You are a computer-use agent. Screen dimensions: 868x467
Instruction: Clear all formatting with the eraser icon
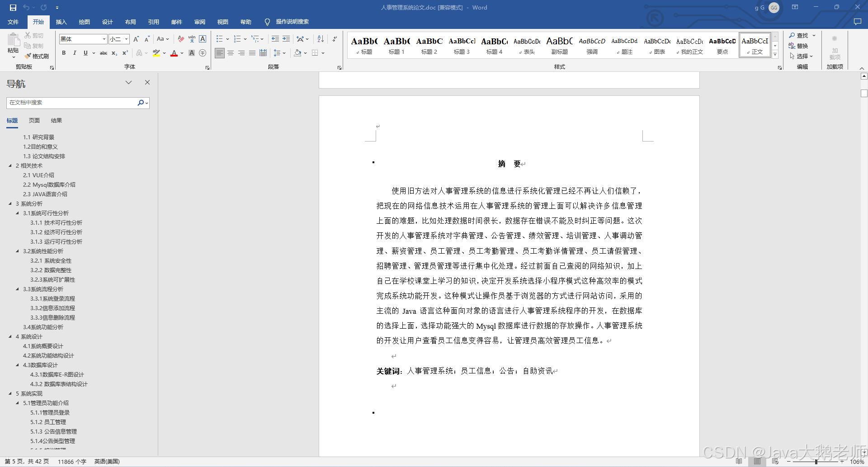point(180,39)
